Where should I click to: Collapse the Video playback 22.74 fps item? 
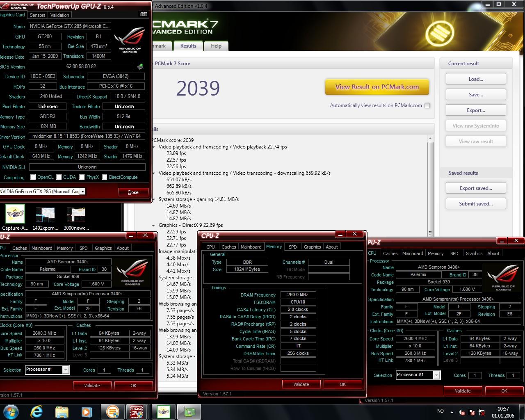[x=154, y=147]
